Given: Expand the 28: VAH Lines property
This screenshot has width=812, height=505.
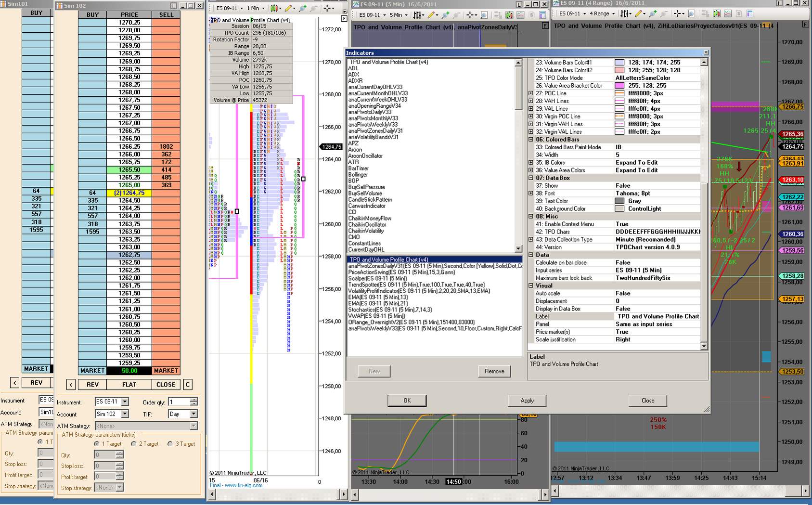Looking at the screenshot, I should tap(531, 101).
